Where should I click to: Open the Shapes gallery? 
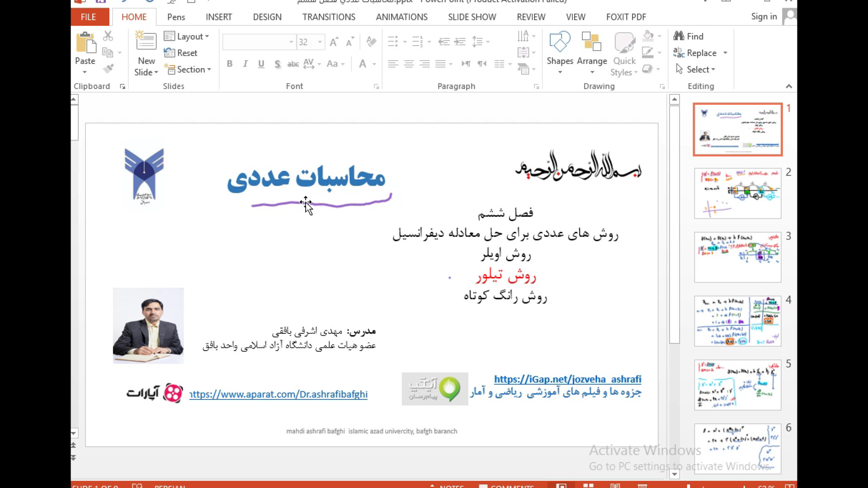559,44
